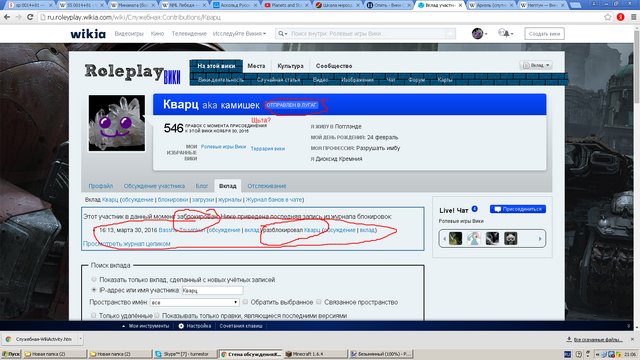Click the Wikia logo
The width and height of the screenshot is (640, 360).
tap(88, 34)
